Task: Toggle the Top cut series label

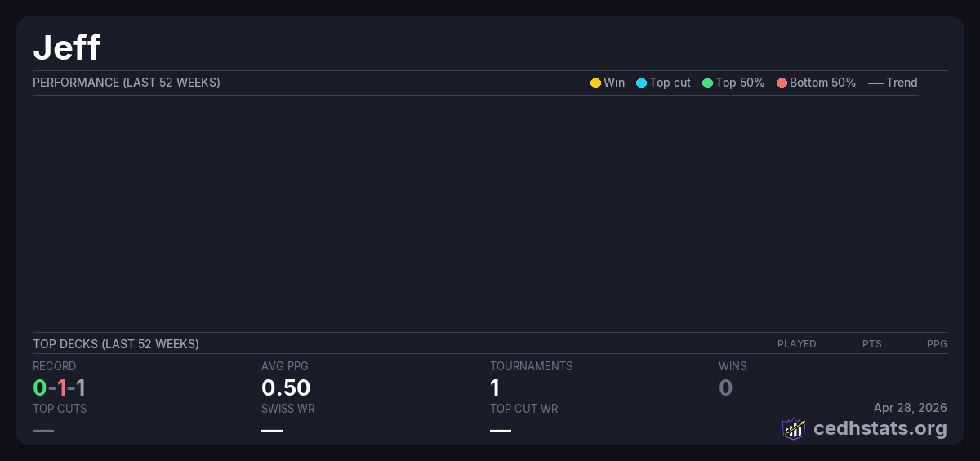Action: [x=670, y=83]
